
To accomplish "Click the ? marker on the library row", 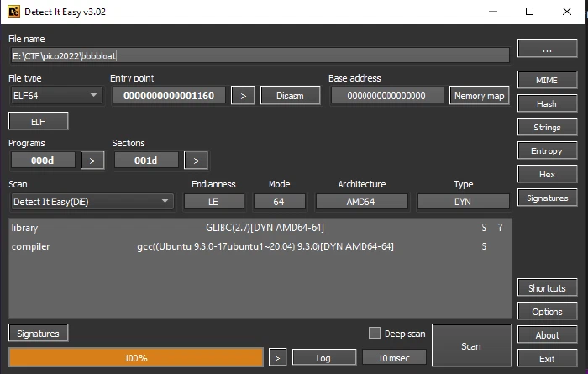I will click(x=500, y=228).
